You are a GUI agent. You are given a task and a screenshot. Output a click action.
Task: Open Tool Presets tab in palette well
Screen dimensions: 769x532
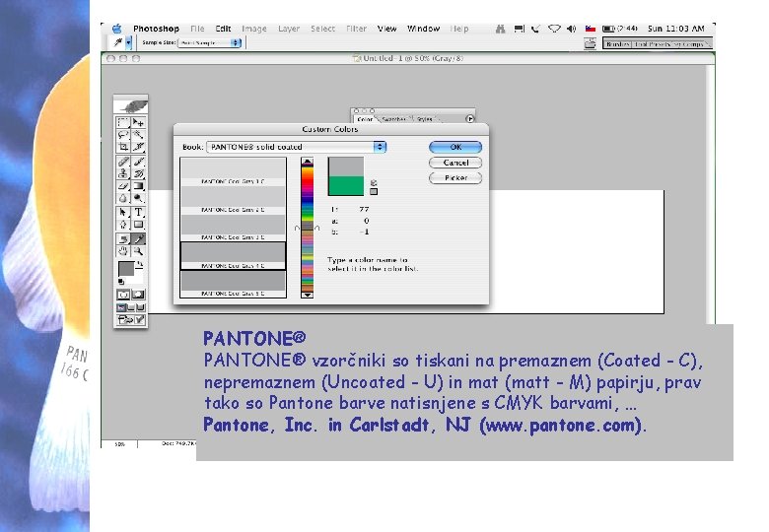click(651, 44)
